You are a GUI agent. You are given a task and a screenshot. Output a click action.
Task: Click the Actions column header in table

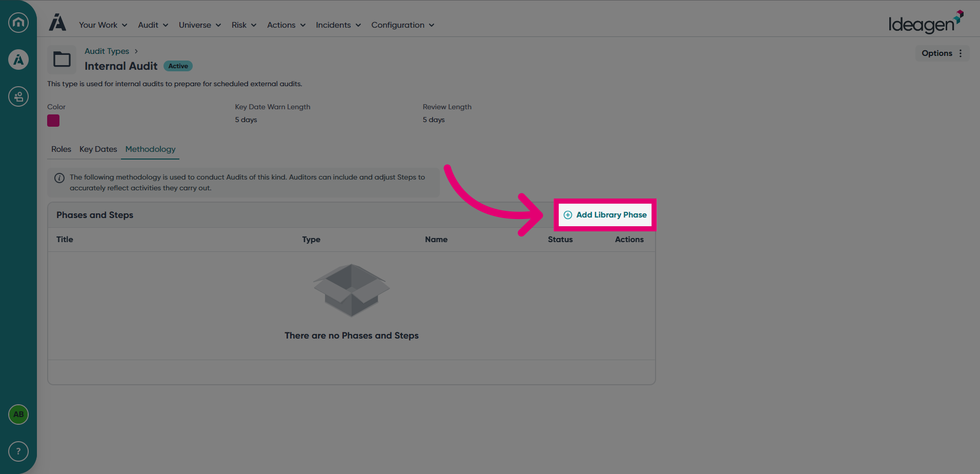(629, 240)
